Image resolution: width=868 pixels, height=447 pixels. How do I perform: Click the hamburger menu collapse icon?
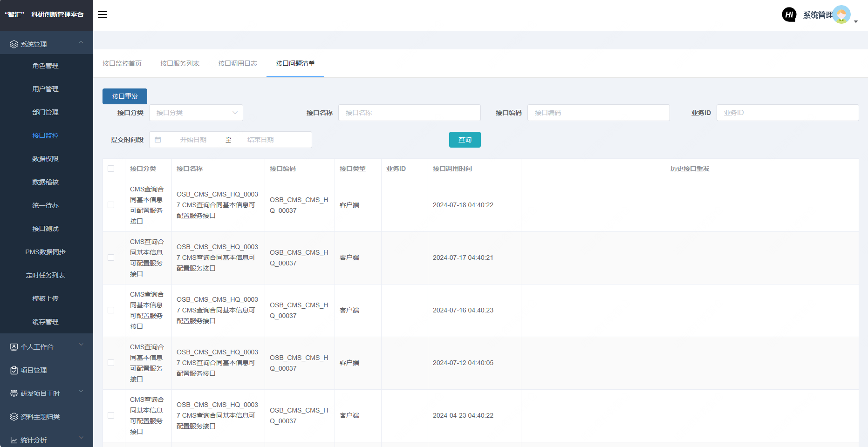click(x=103, y=14)
